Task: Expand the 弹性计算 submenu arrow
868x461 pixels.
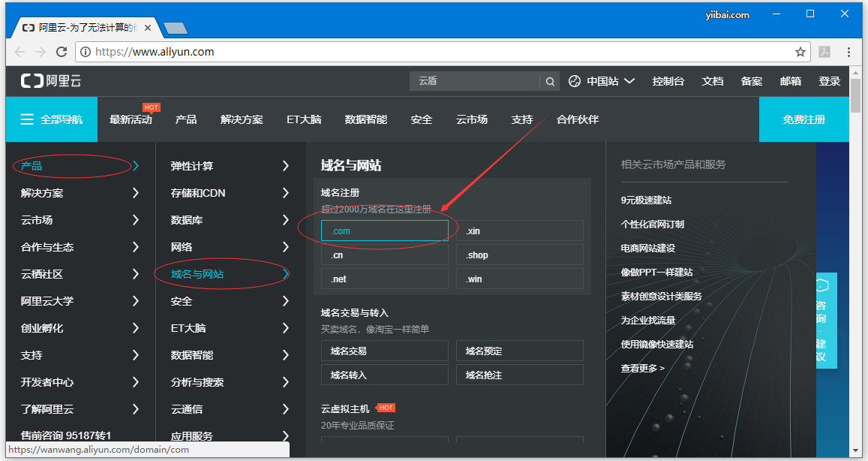Action: coord(285,166)
